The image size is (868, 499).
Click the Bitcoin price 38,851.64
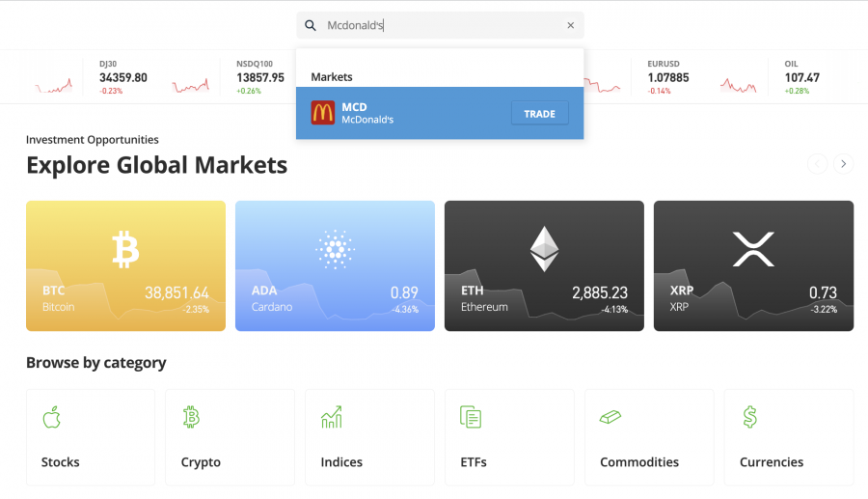[x=176, y=292]
